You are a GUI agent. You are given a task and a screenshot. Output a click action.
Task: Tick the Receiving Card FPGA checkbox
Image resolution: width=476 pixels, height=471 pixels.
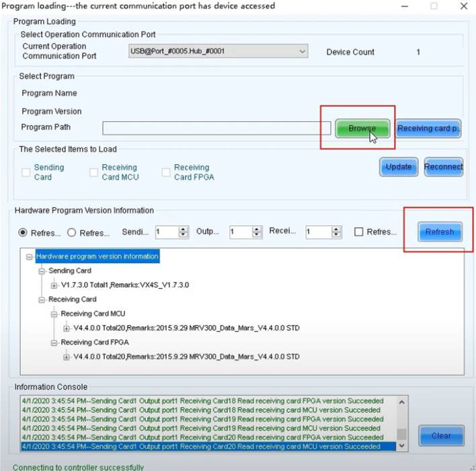click(167, 173)
